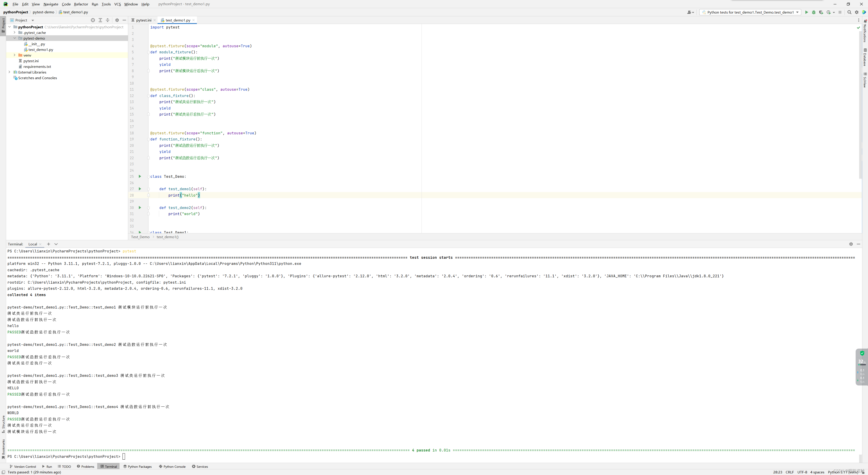Image resolution: width=868 pixels, height=475 pixels.
Task: Open the TODO tool window
Action: point(64,467)
